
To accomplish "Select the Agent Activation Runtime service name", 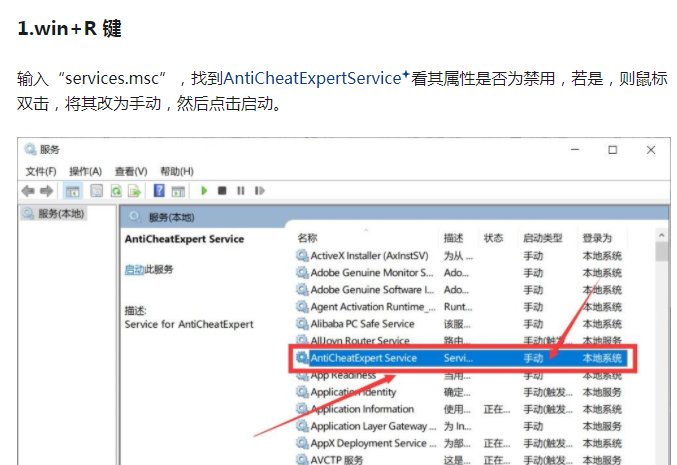I will 373,307.
